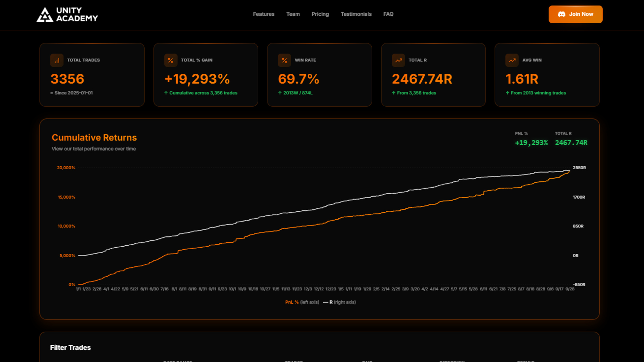Toggle R right axis series in legend
This screenshot has height=362, width=644.
tap(339, 302)
